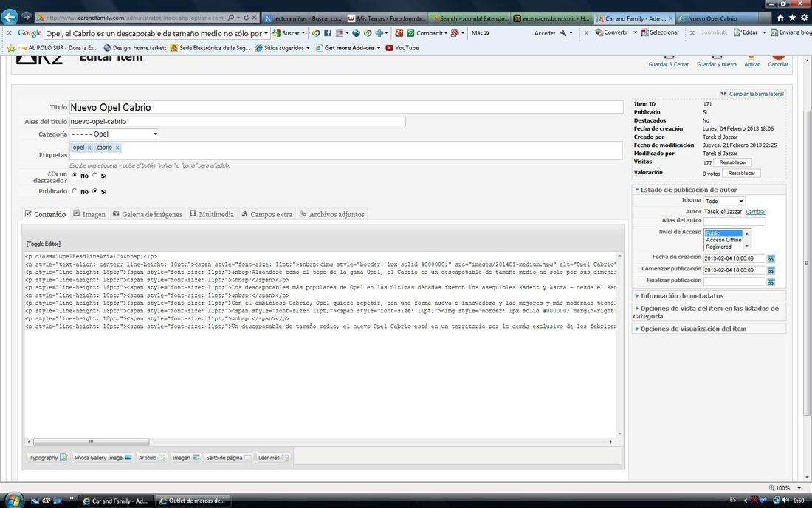This screenshot has height=508, width=812.
Task: Click the Facebook icon in Google toolbar
Action: (x=327, y=32)
